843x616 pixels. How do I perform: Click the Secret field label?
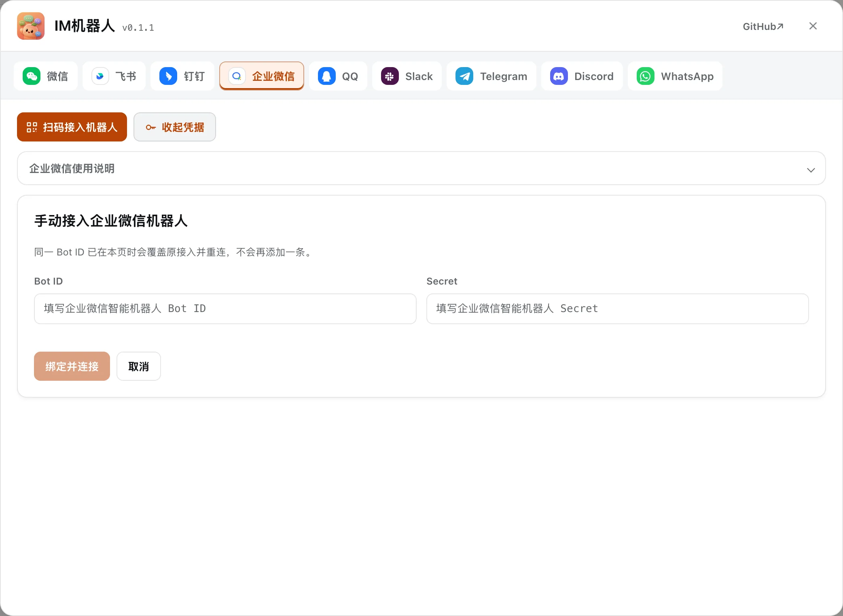tap(442, 281)
